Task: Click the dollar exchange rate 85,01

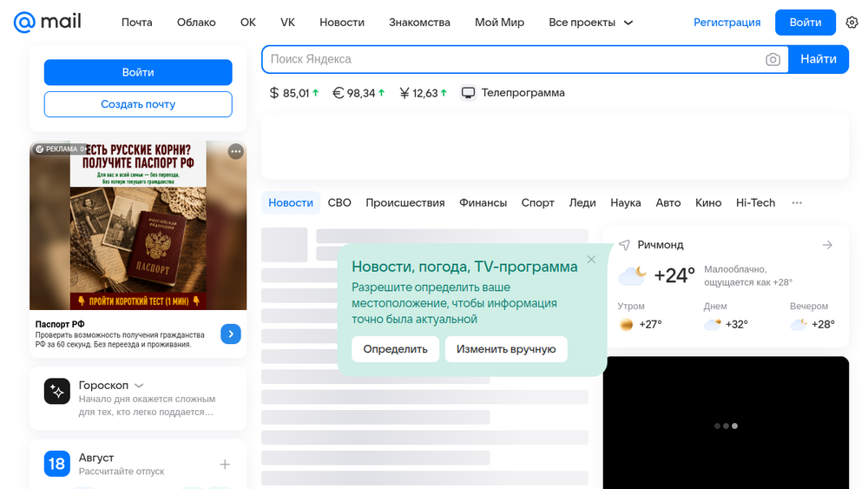Action: point(294,93)
